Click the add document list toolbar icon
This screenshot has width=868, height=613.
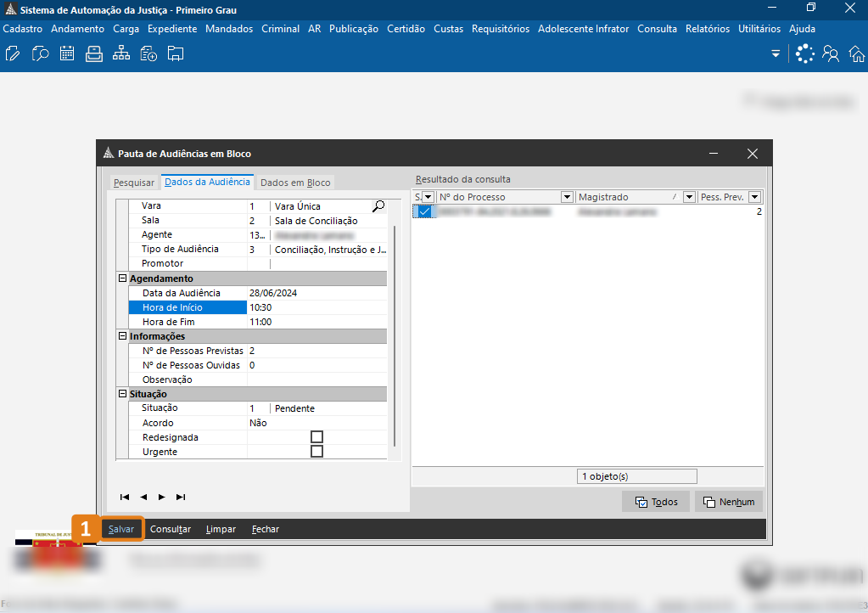(148, 53)
